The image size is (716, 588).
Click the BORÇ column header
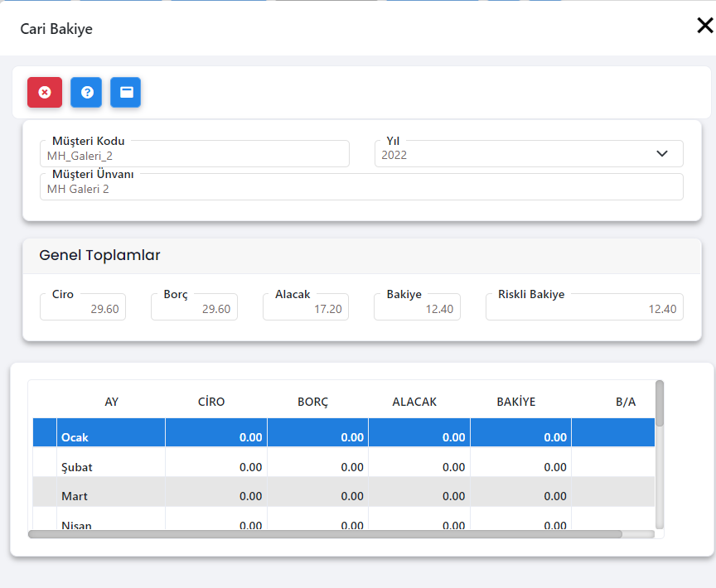pyautogui.click(x=312, y=402)
